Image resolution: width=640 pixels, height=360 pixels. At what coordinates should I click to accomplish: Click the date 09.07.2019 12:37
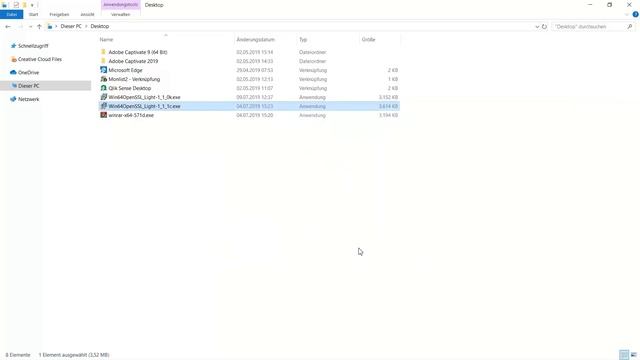[255, 97]
